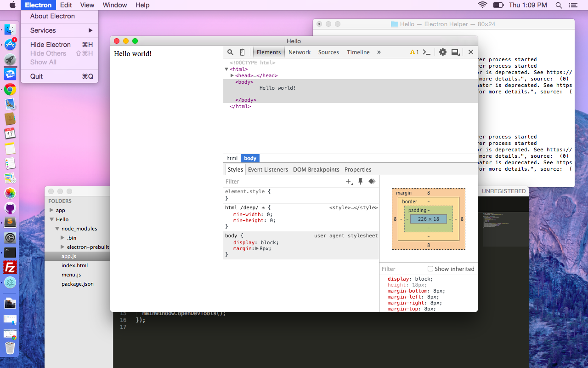Open the style source link
The image size is (588, 368).
point(354,208)
